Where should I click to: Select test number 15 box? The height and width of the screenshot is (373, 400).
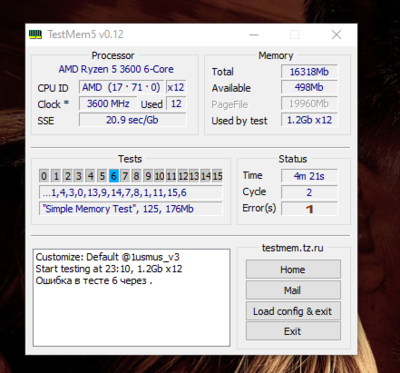pos(217,176)
